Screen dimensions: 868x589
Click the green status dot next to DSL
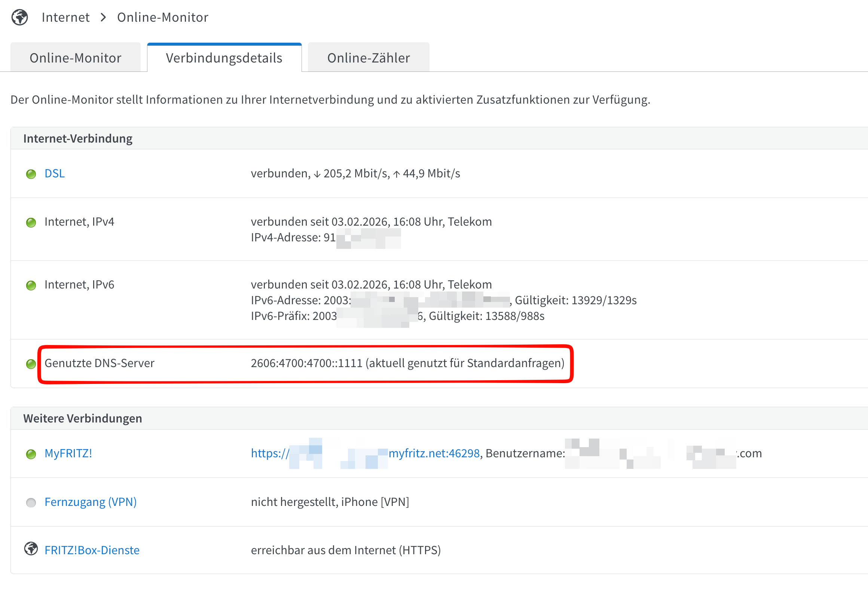point(31,174)
